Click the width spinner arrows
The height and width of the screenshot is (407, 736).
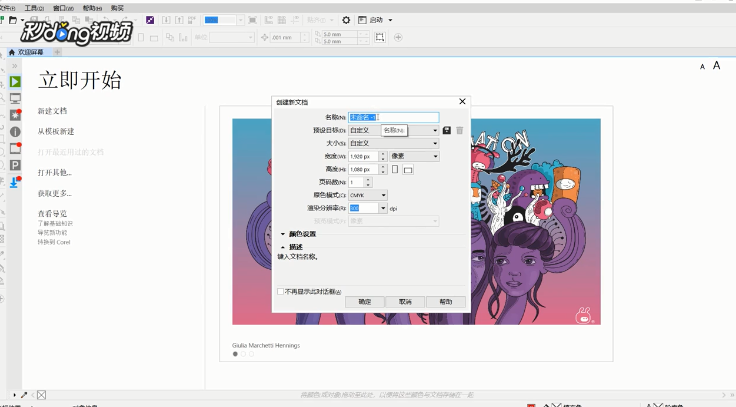click(x=383, y=156)
